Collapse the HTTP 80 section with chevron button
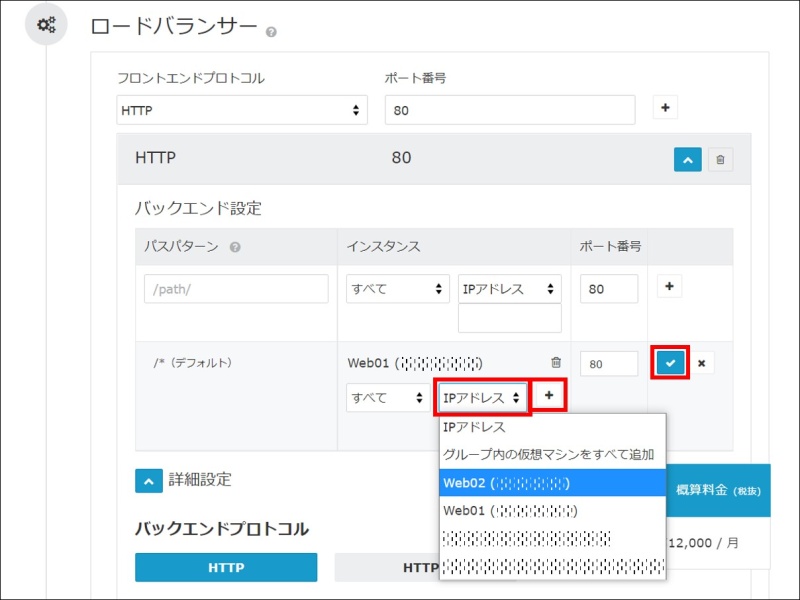This screenshot has height=600, width=800. [687, 159]
